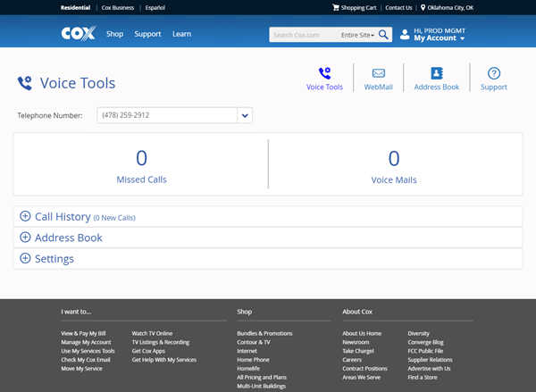Image resolution: width=536 pixels, height=392 pixels.
Task: Click Watch TV Online link
Action: click(152, 333)
